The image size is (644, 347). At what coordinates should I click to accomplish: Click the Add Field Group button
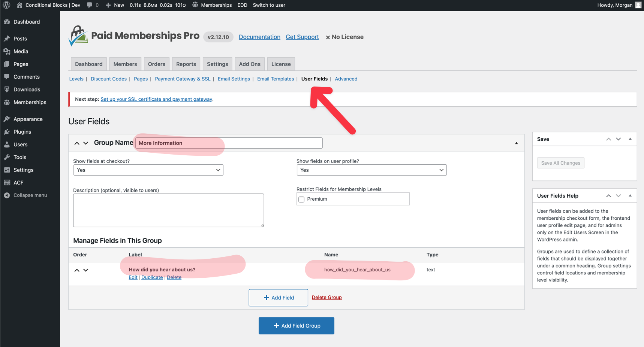(x=296, y=326)
